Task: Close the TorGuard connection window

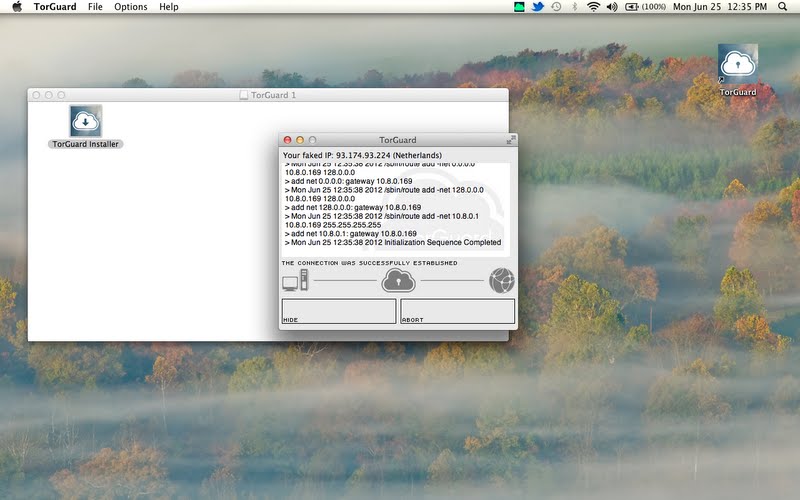Action: (287, 140)
